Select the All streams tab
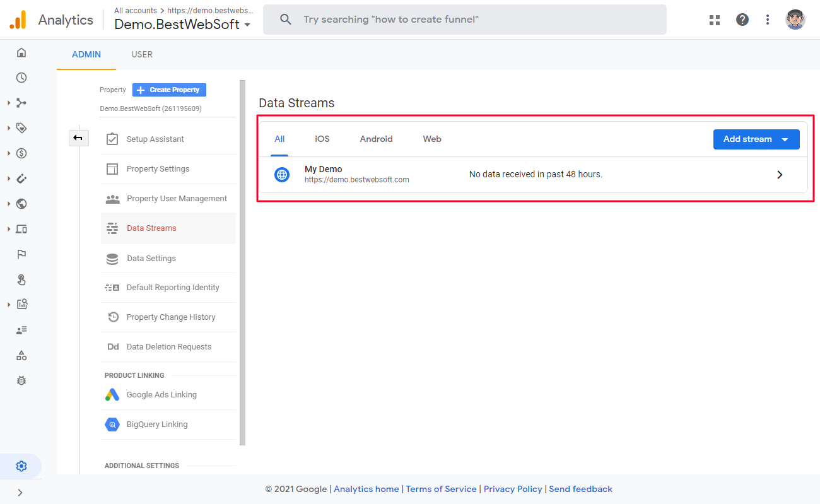This screenshot has height=504, width=820. coord(279,139)
